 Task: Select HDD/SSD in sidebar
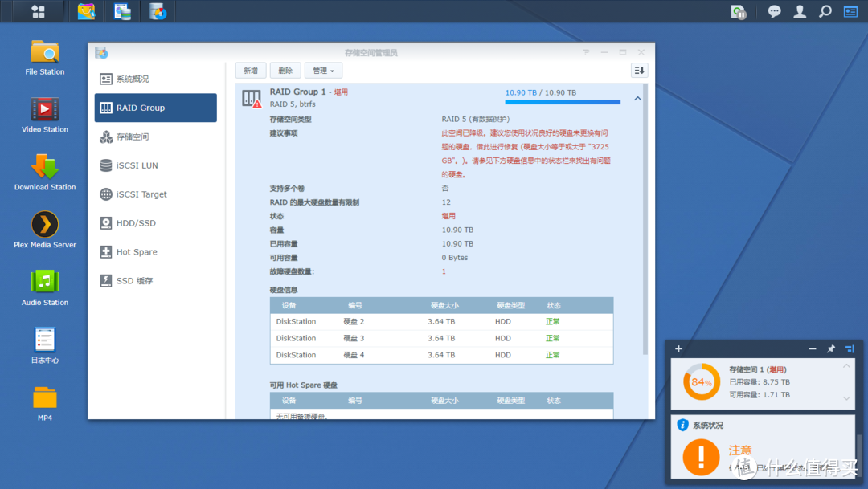click(156, 223)
